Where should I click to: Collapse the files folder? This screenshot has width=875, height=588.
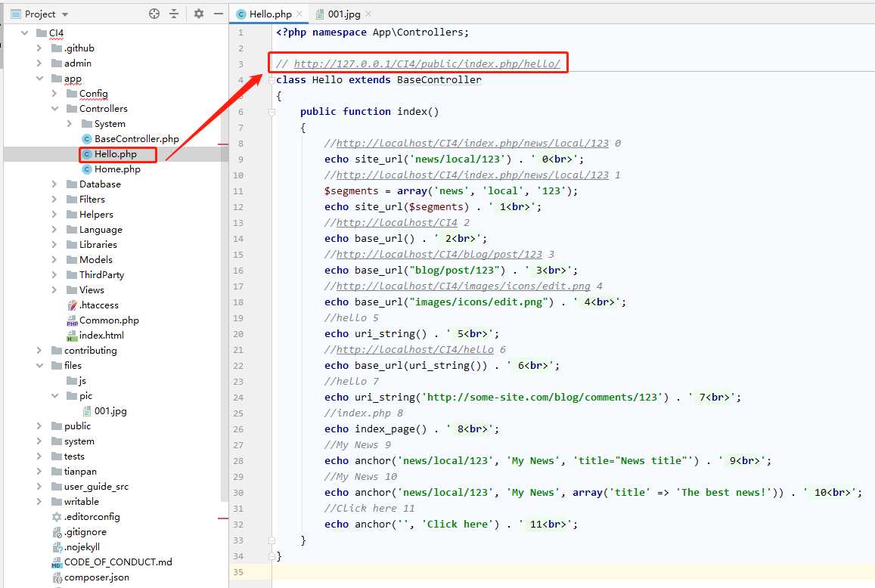[39, 365]
